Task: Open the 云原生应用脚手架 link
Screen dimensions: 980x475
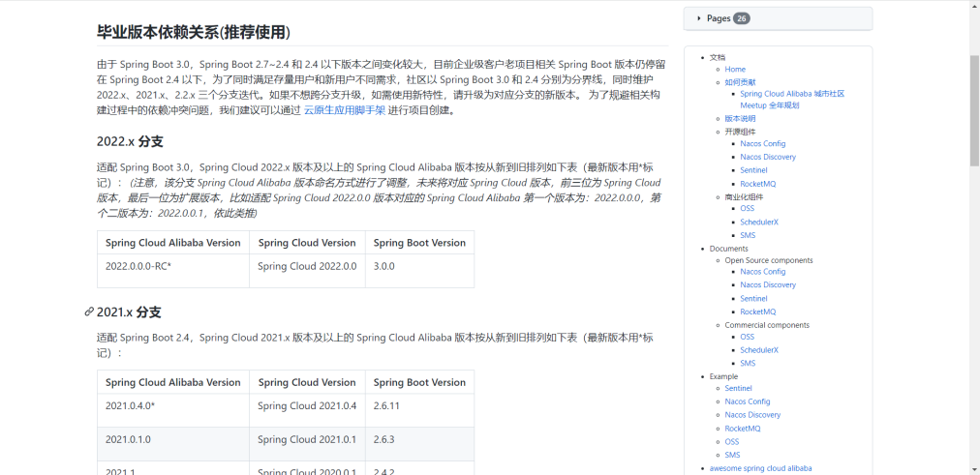Action: pos(345,111)
